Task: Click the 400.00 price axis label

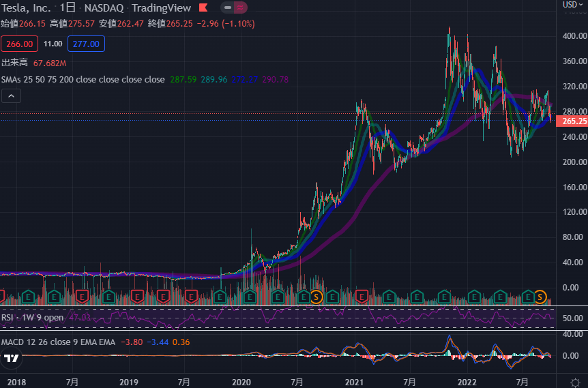Action: (574, 36)
